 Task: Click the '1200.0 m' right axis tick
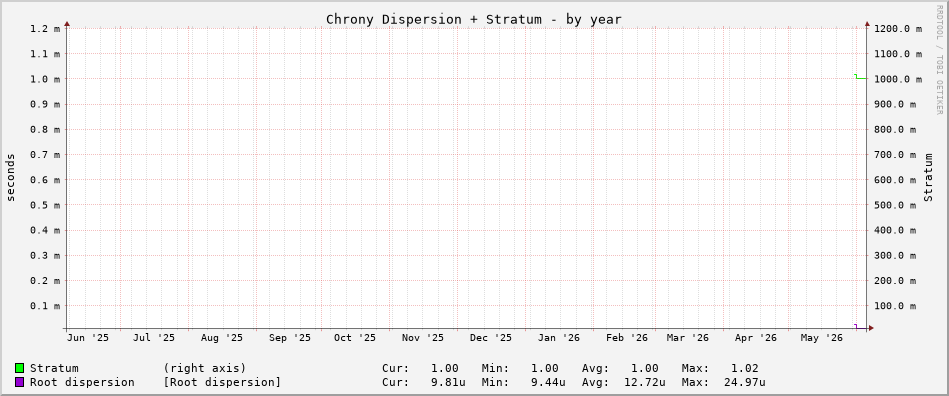[898, 28]
